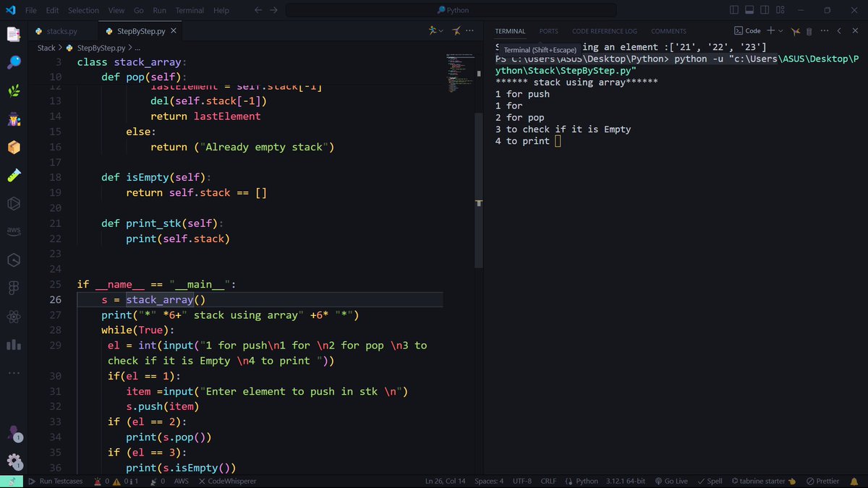
Task: Change encoding via UTF-8
Action: pyautogui.click(x=522, y=481)
